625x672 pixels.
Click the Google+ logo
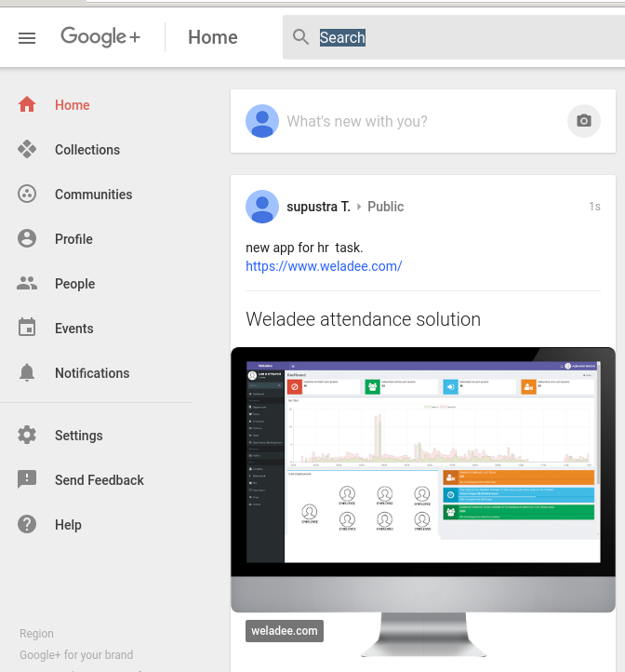click(100, 37)
